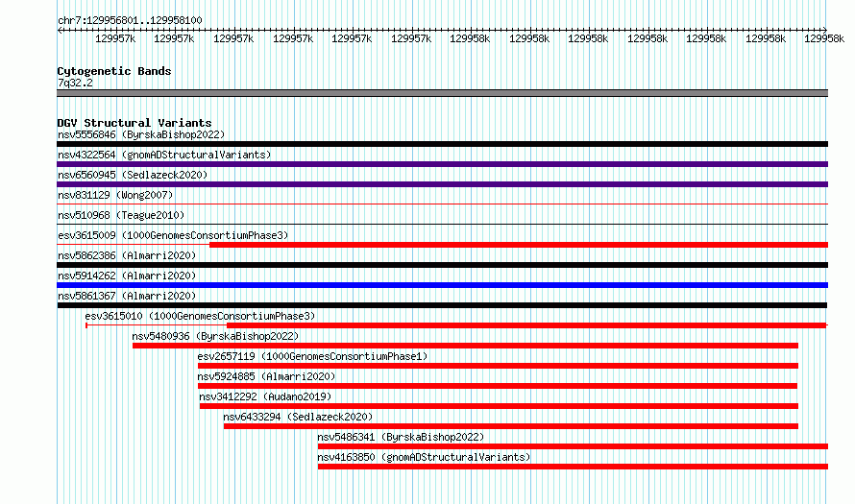Click the blue bar of nsv5914262
Viewport: 855px width, 504px height.
[x=442, y=285]
